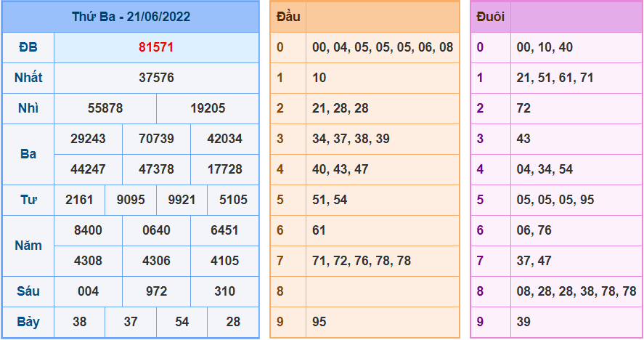
Task: Select third prize number 44247
Action: pos(88,169)
